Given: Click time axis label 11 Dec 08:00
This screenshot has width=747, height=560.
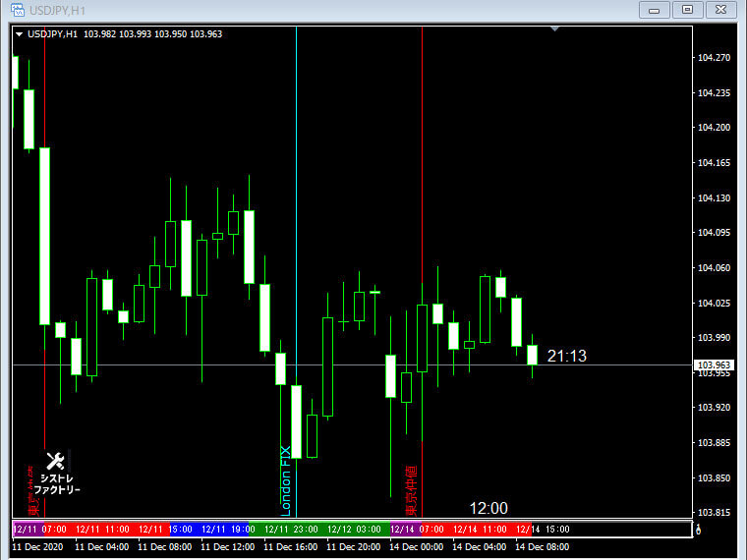Looking at the screenshot, I should pos(164,546).
